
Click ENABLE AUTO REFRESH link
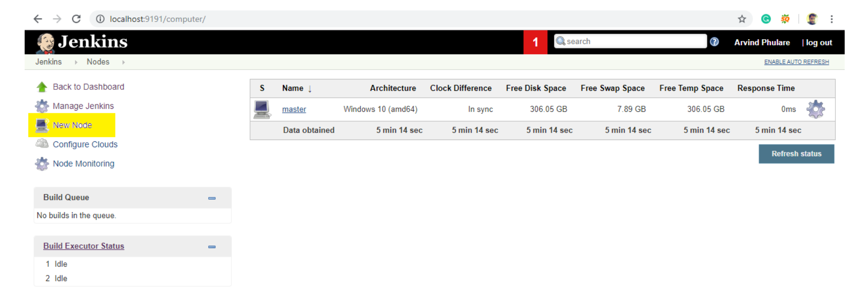[x=796, y=62]
